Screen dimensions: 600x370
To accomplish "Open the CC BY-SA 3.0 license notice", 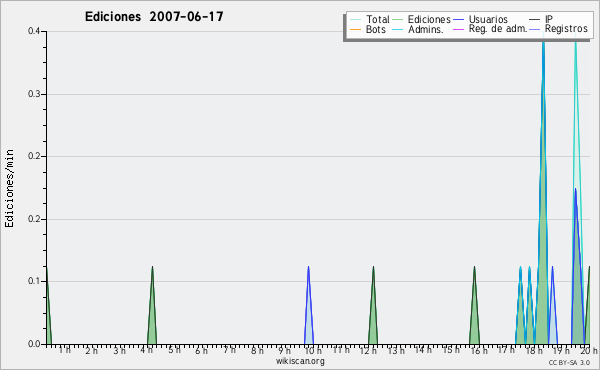I will 569,363.
